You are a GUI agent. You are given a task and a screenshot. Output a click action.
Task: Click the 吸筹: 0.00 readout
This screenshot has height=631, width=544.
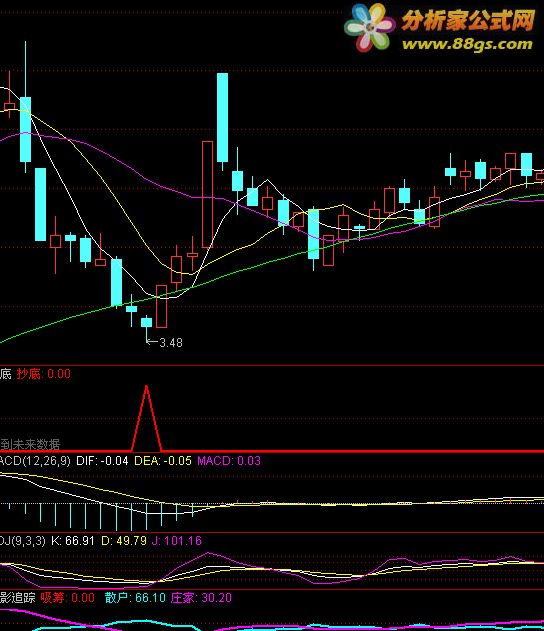(x=67, y=598)
